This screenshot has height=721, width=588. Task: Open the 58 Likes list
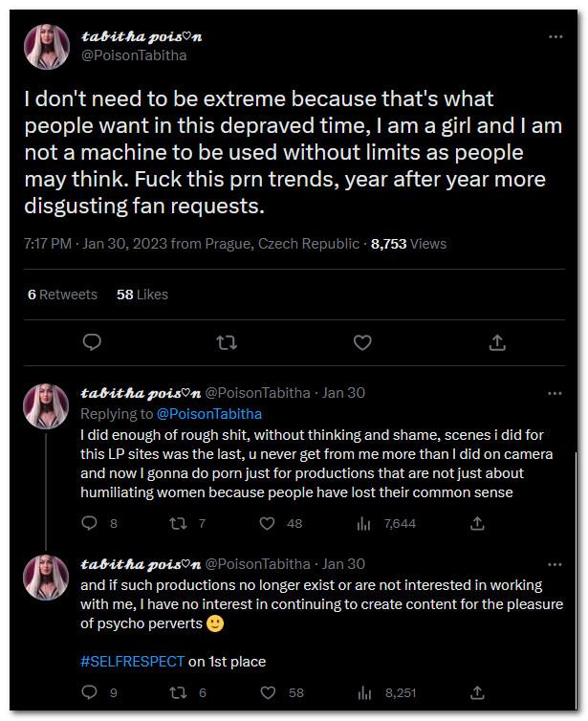(x=142, y=295)
